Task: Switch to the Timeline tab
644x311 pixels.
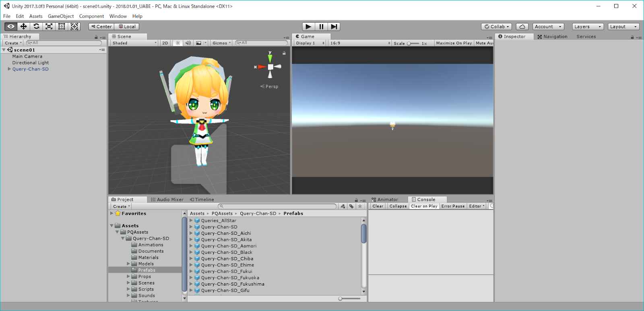Action: 202,199
